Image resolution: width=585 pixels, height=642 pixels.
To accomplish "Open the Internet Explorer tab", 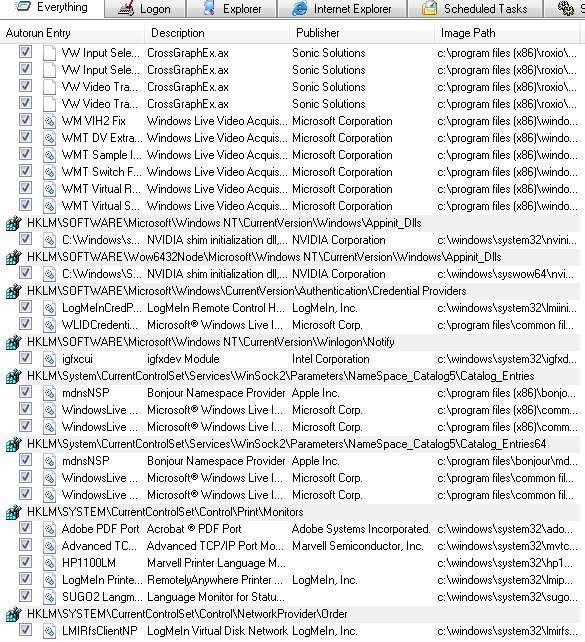I will click(x=341, y=9).
